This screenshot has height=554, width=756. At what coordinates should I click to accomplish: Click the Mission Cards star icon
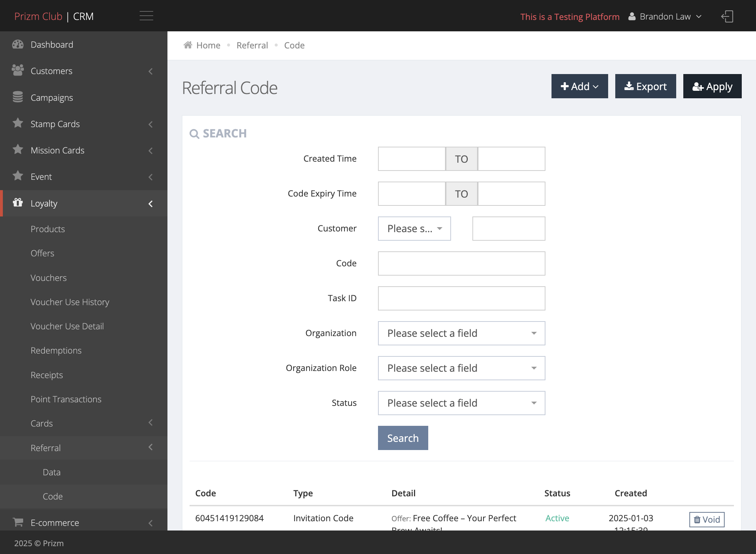click(x=18, y=150)
